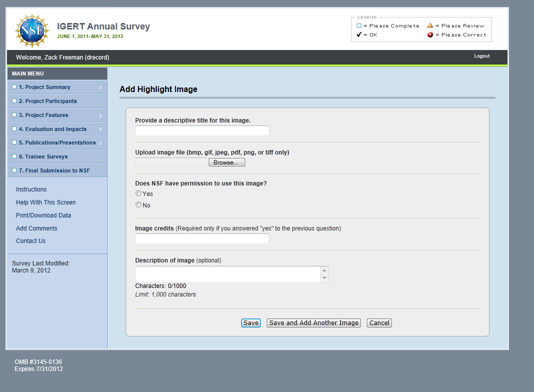Click the status box next to Trainee Surveys
Screen dimensions: 534x392
coord(15,156)
